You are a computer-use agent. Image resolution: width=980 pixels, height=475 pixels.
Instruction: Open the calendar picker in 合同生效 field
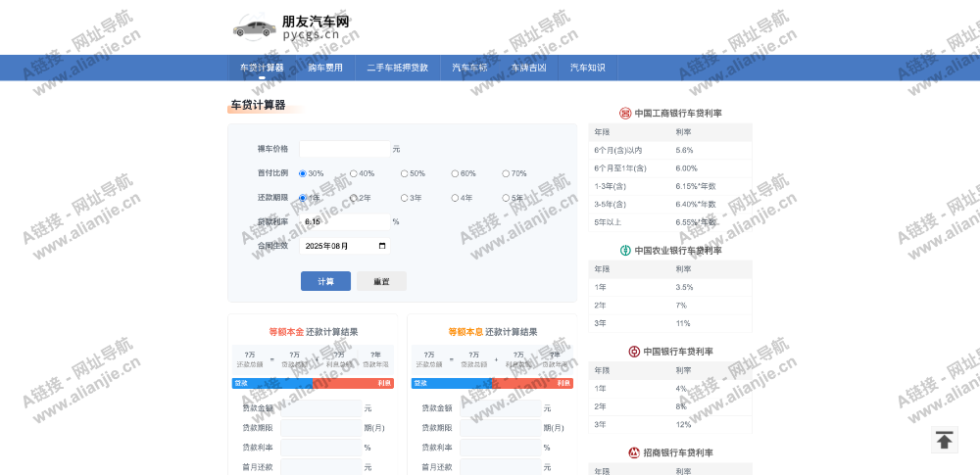click(382, 246)
